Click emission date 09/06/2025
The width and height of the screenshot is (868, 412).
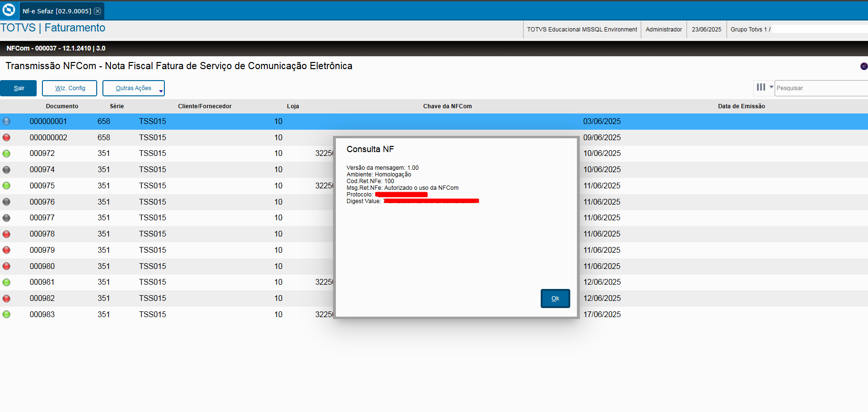(602, 137)
